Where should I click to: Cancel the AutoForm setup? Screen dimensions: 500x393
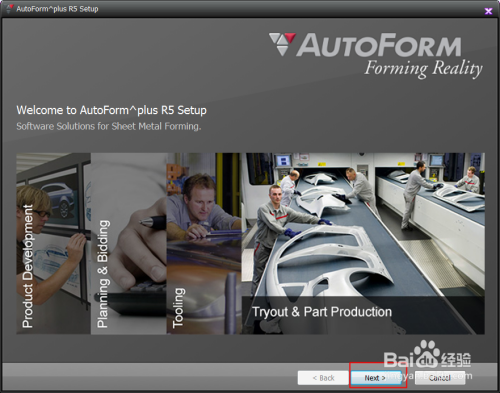pyautogui.click(x=440, y=378)
